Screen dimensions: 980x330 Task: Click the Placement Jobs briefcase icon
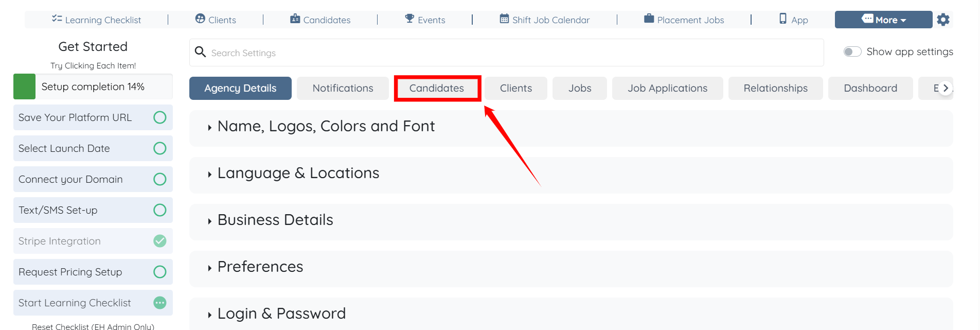[x=649, y=19]
